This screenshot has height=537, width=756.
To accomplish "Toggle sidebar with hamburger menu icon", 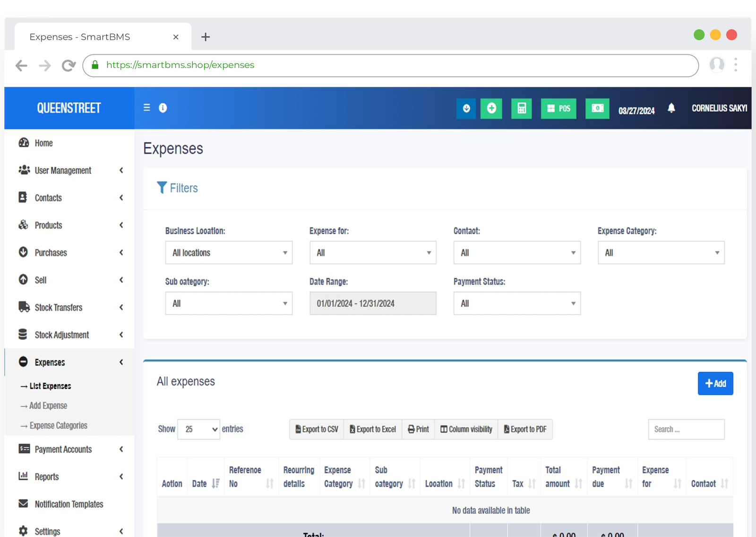I will pyautogui.click(x=147, y=108).
